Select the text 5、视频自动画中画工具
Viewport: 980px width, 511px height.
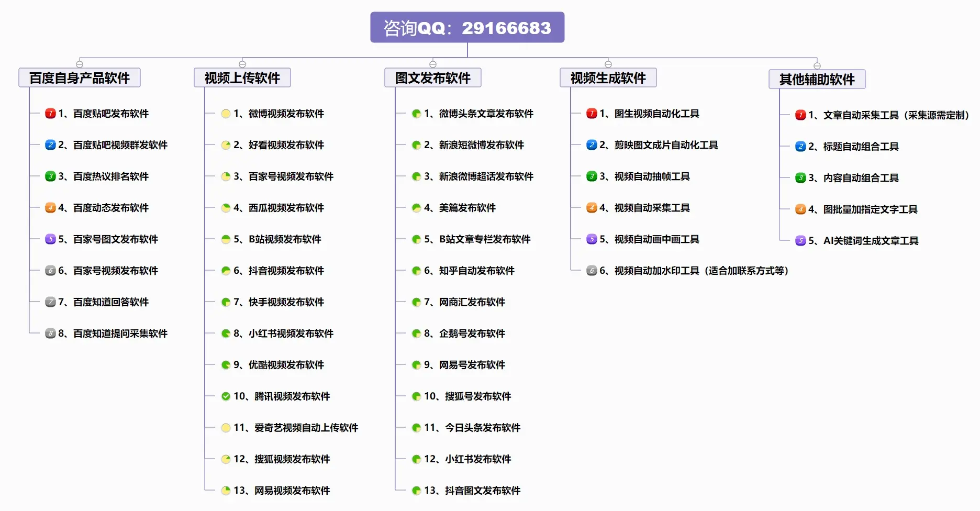pyautogui.click(x=650, y=239)
